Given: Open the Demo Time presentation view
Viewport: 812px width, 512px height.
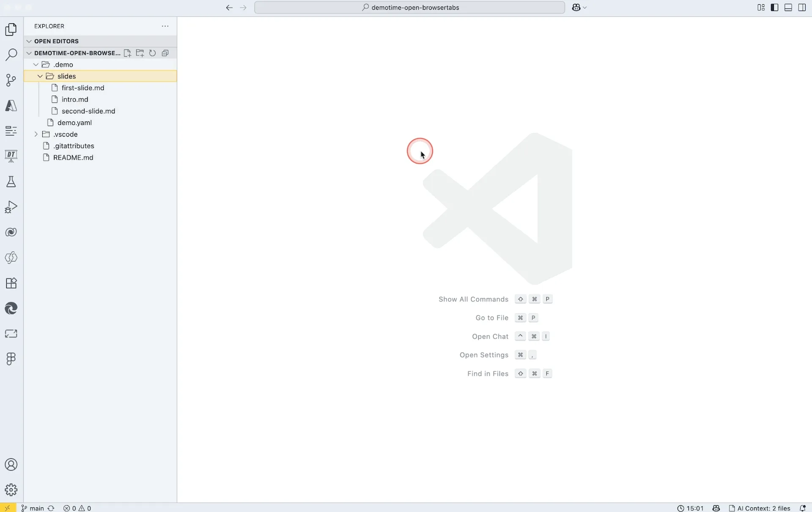Looking at the screenshot, I should (11, 156).
